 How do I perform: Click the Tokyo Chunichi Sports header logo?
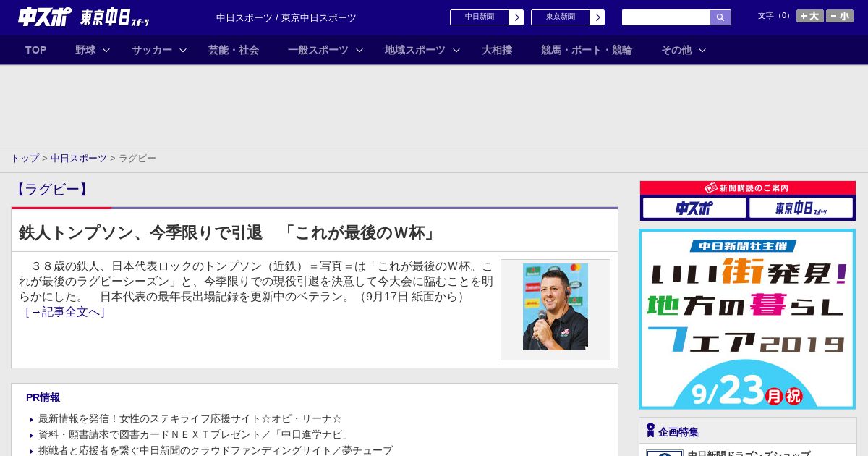[x=115, y=17]
